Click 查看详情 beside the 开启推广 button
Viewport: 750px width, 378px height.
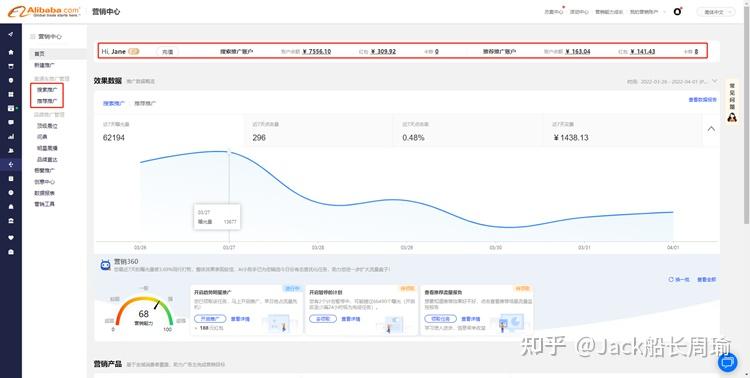pyautogui.click(x=240, y=319)
